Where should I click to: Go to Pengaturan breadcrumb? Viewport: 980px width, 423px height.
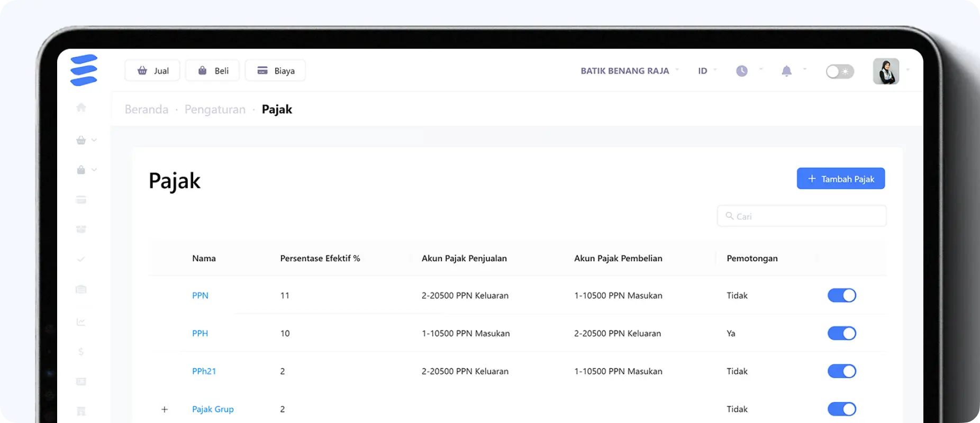tap(215, 109)
